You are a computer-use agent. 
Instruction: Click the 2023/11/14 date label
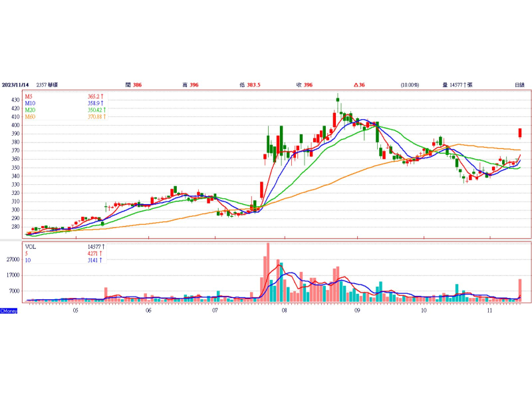coord(15,85)
